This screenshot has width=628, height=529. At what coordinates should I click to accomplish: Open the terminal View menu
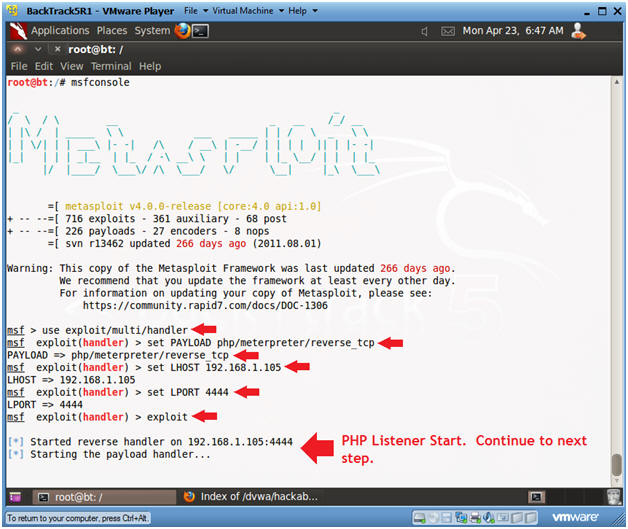coord(72,66)
